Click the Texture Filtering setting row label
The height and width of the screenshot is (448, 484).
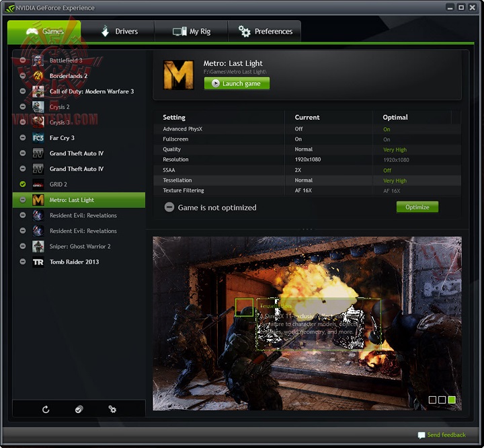[184, 190]
